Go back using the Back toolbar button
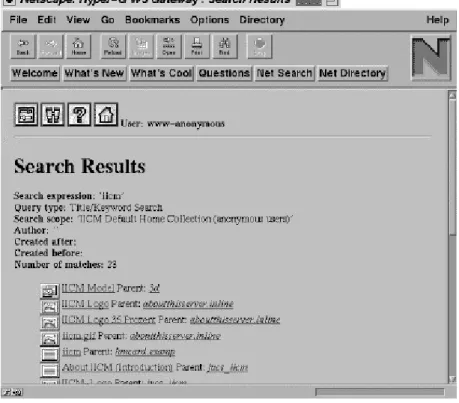 23,47
